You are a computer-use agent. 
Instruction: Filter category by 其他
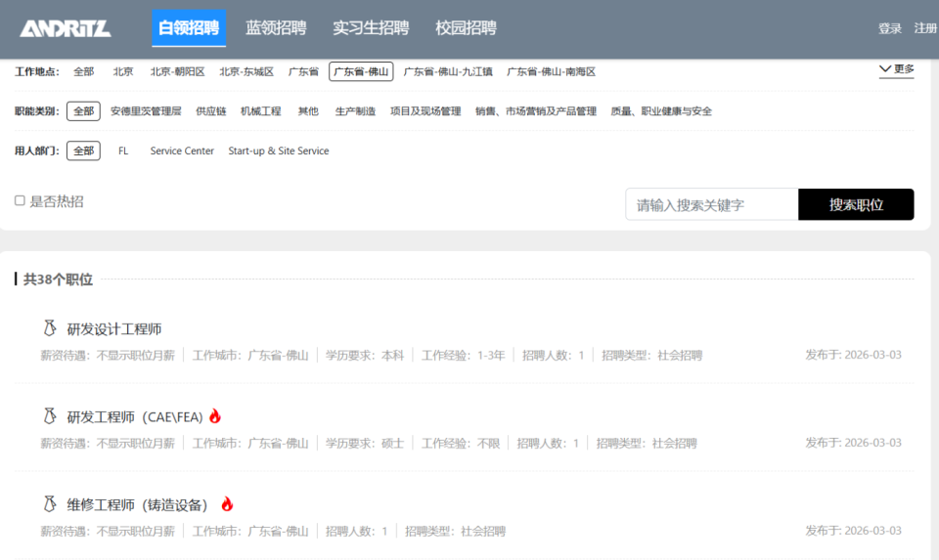(x=308, y=111)
